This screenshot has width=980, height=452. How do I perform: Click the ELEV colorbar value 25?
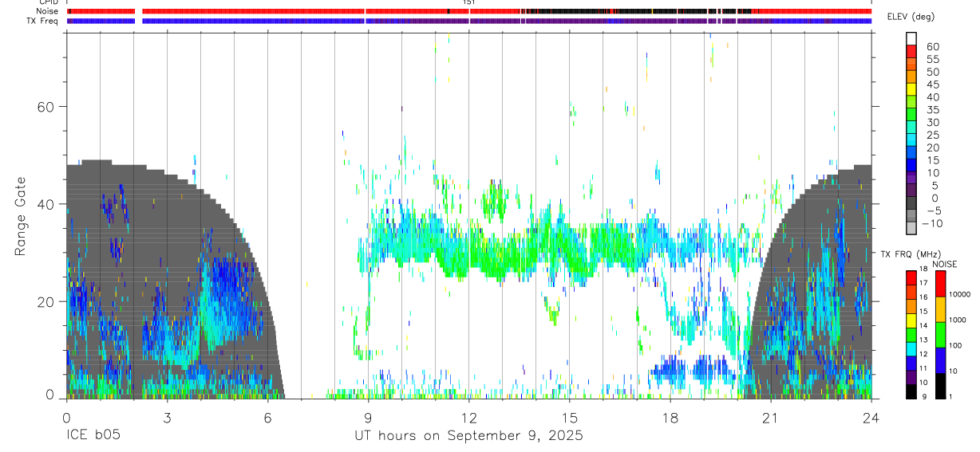[933, 136]
